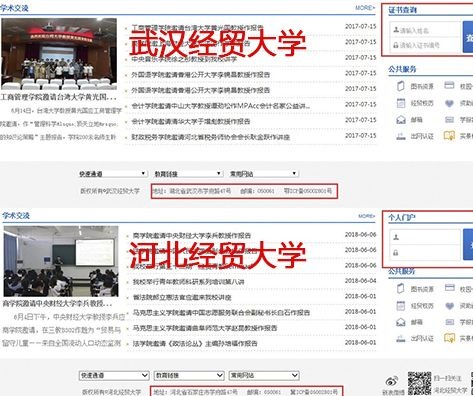
Task: Open the Hebei classroom lecture photo
Action: 61,261
